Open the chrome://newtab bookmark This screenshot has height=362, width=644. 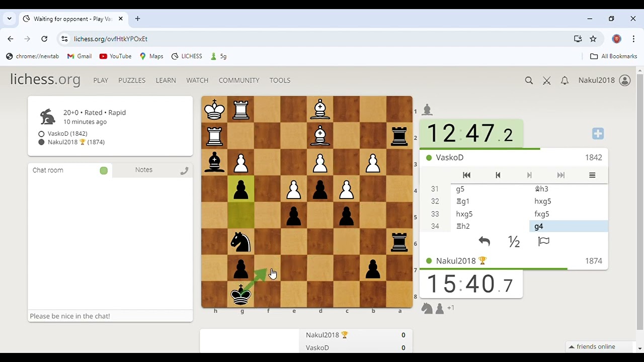tap(33, 56)
